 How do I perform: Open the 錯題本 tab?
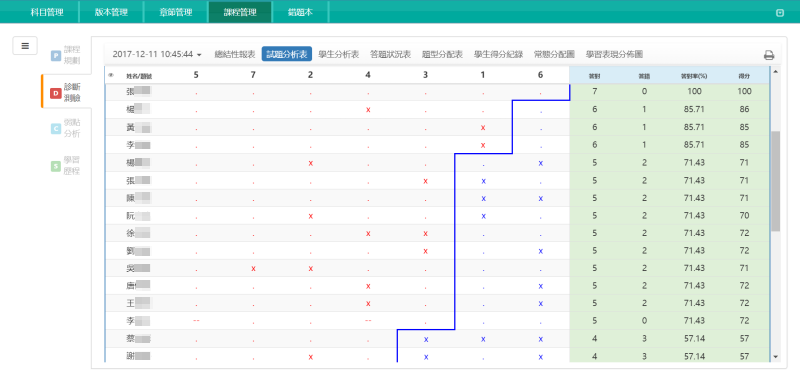click(x=300, y=12)
